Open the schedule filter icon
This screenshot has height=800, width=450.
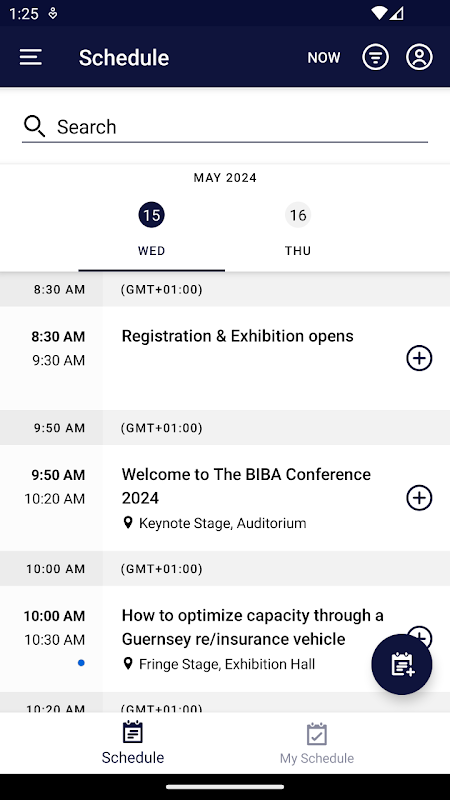tap(375, 57)
